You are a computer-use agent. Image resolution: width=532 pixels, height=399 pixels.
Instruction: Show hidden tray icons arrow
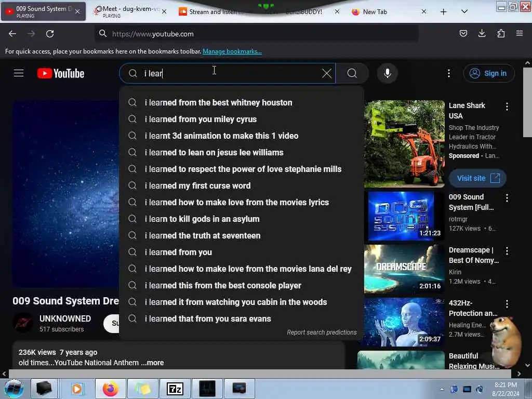click(442, 389)
